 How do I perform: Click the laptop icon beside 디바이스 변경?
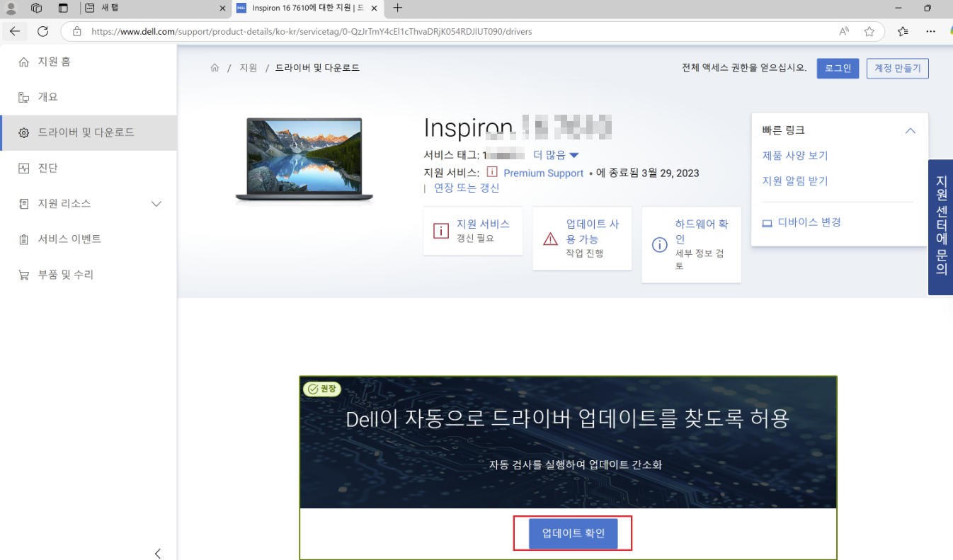point(767,223)
